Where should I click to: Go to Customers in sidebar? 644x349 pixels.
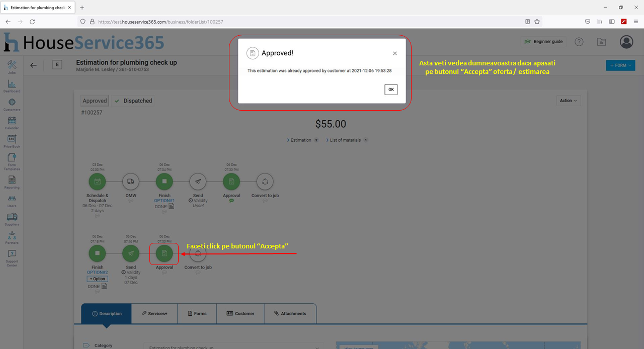pyautogui.click(x=12, y=104)
